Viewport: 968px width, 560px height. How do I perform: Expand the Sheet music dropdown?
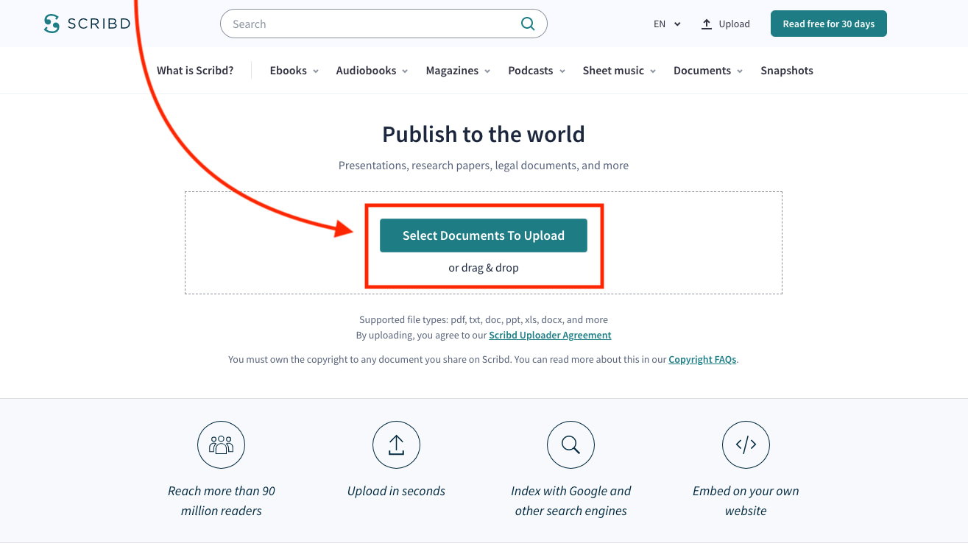pos(618,70)
